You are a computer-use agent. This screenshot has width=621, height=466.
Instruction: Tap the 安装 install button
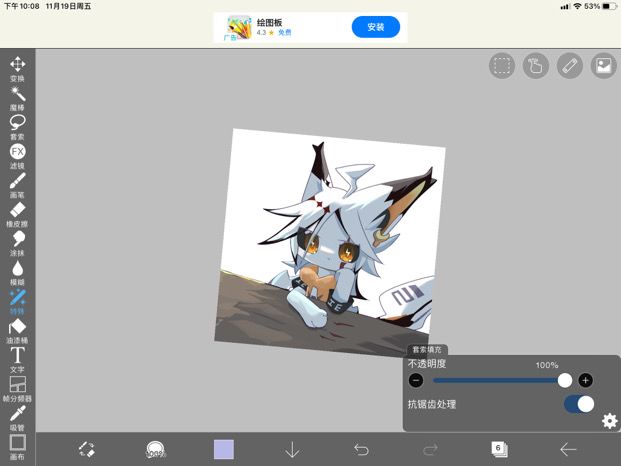[x=375, y=27]
